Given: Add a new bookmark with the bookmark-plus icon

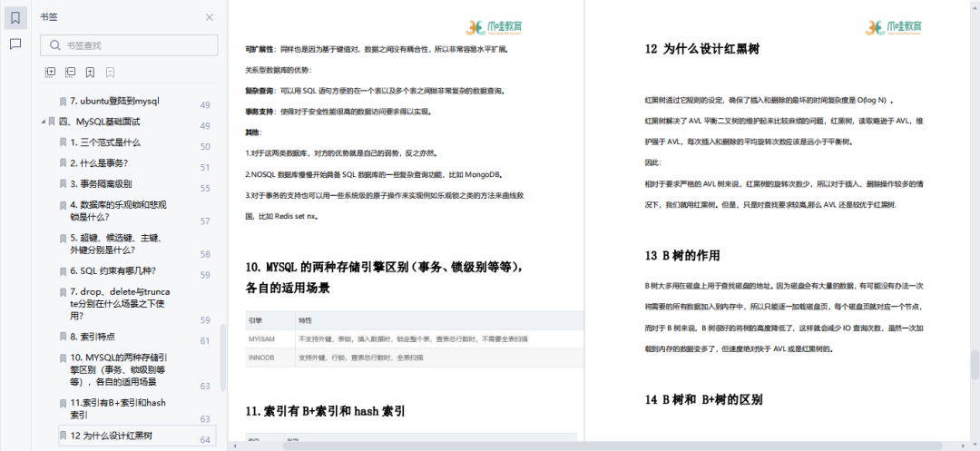Looking at the screenshot, I should (91, 73).
